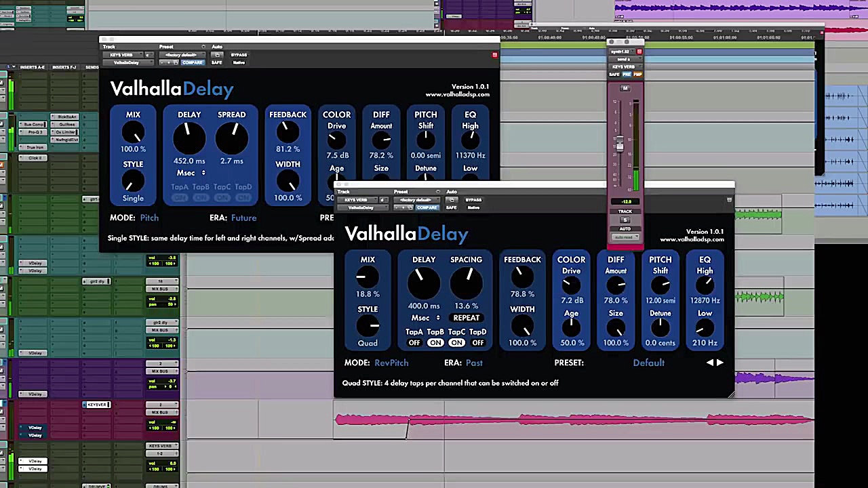Click the DELAY knob in front ValhallaDelay
This screenshot has width=868, height=488.
coord(423,283)
